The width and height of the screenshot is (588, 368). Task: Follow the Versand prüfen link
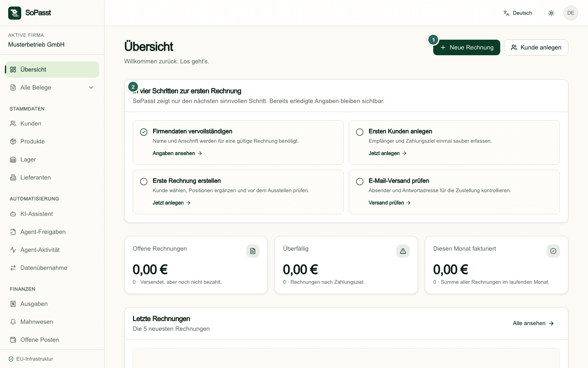point(390,203)
